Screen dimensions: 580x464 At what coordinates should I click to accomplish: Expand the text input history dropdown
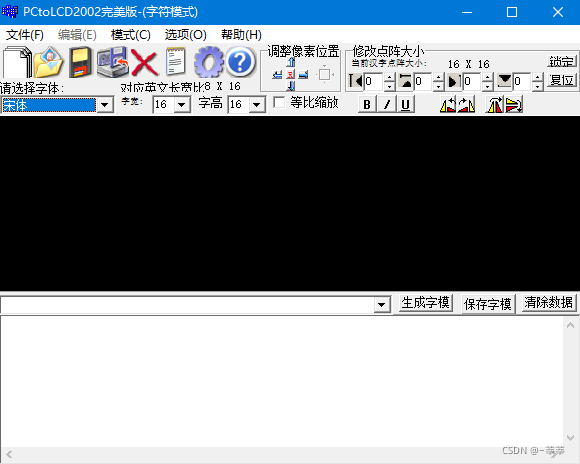(381, 305)
